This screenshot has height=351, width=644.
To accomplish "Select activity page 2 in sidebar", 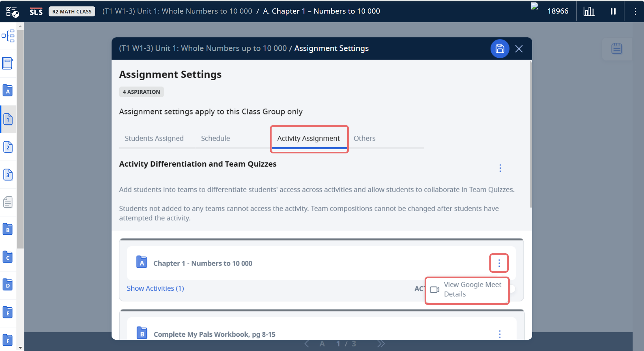I will coord(8,147).
